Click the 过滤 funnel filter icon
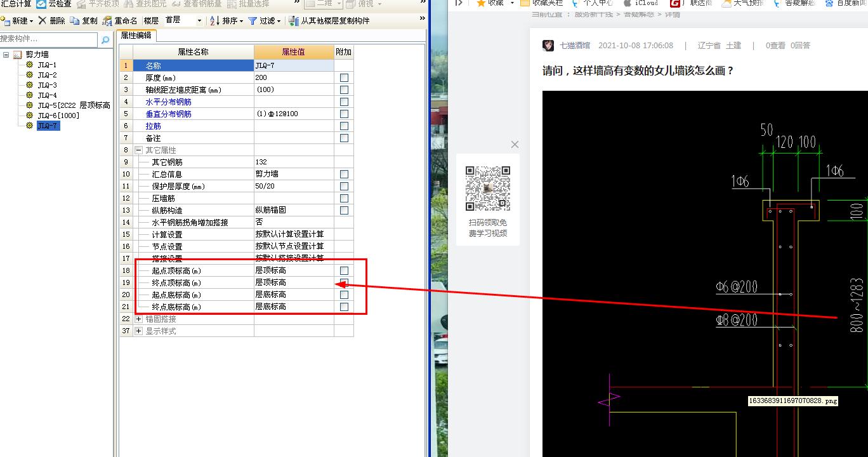Viewport: 868px width, 457px height. point(253,21)
